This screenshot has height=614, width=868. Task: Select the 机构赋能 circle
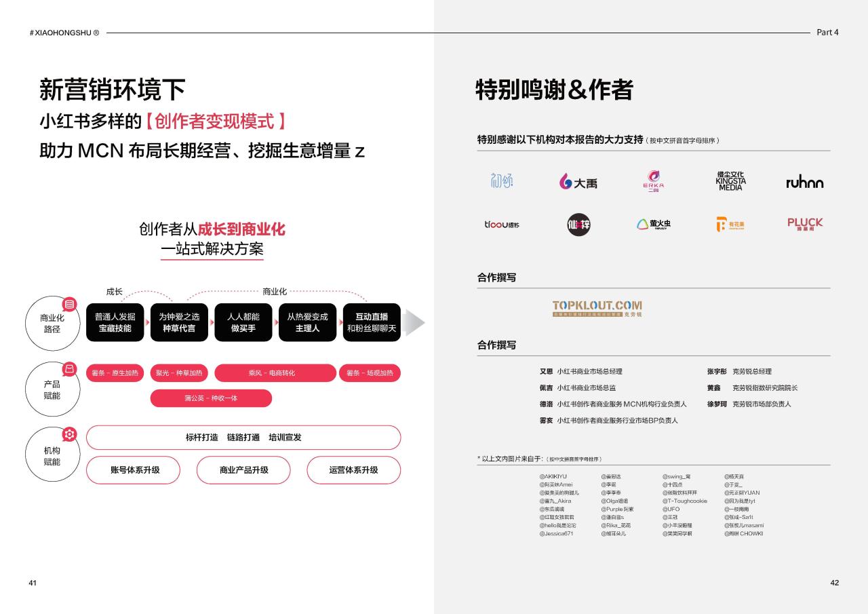pyautogui.click(x=52, y=455)
